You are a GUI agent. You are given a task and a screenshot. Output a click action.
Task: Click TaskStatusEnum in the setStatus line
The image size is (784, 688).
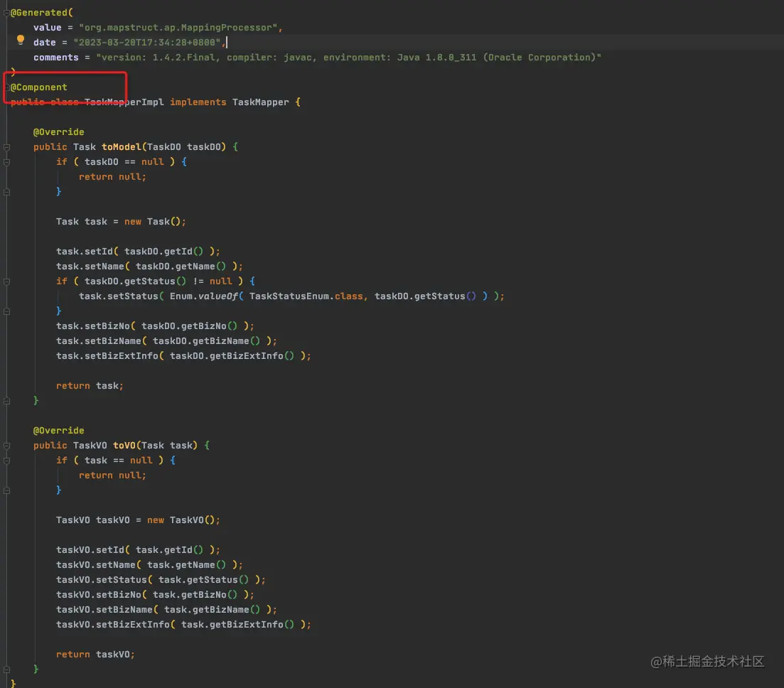coord(289,296)
